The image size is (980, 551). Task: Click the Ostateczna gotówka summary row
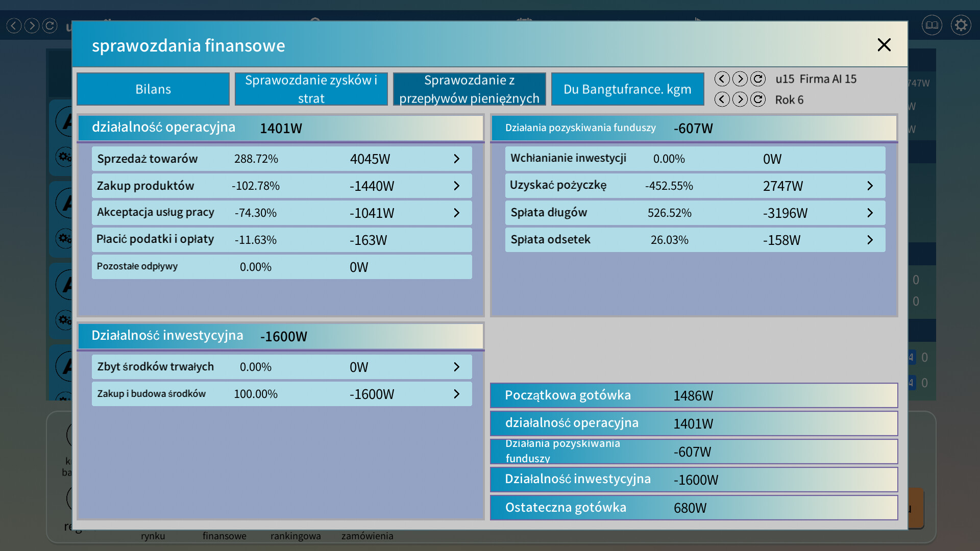coord(693,508)
